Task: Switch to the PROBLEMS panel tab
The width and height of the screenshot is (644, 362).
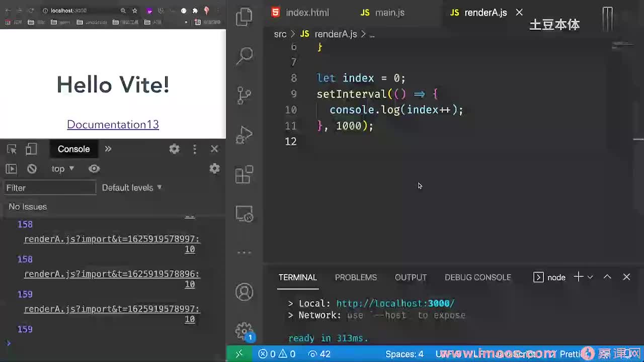Action: (356, 277)
